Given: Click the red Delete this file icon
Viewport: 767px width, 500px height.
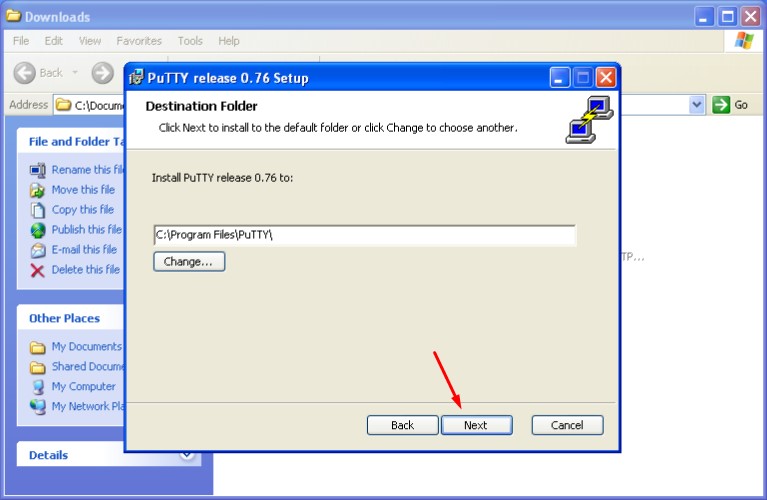Looking at the screenshot, I should (x=38, y=270).
